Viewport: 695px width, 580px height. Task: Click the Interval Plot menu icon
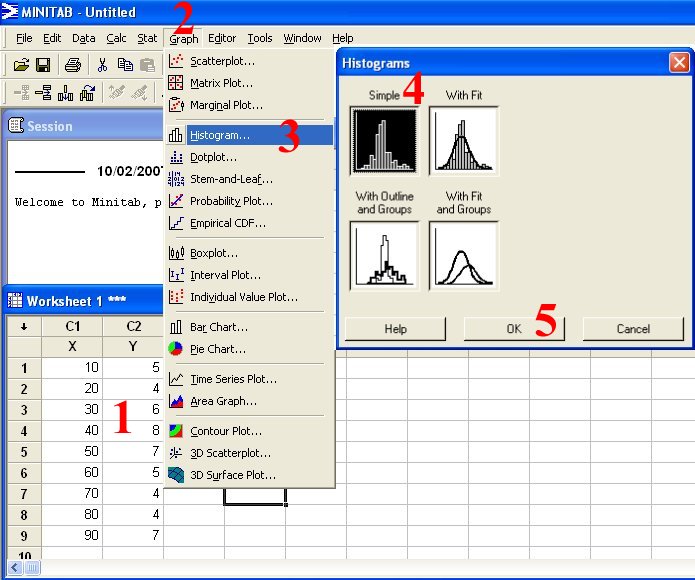(176, 275)
